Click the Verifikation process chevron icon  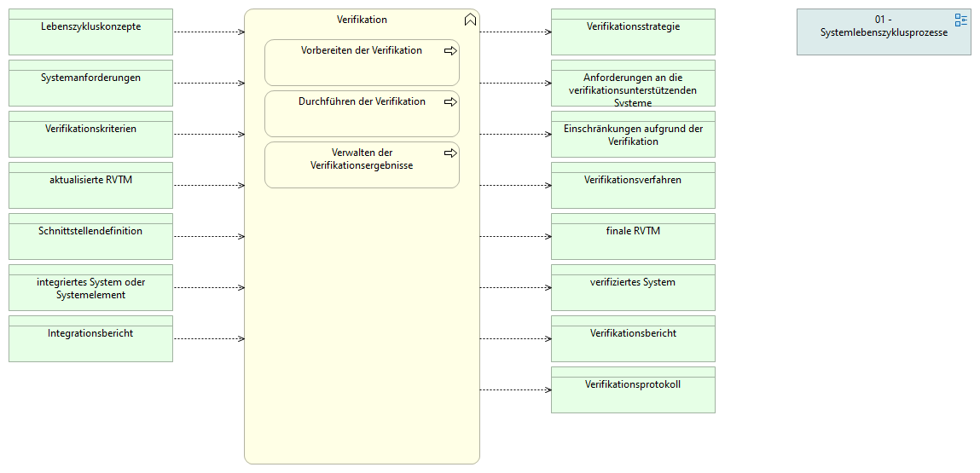point(470,20)
